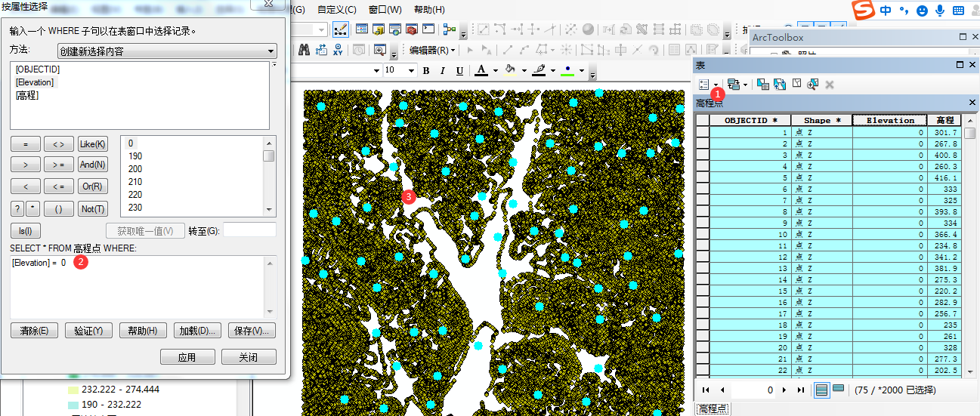Screen dimensions: 980x416
Task: Click the 清除(E) clear button
Action: coord(35,331)
